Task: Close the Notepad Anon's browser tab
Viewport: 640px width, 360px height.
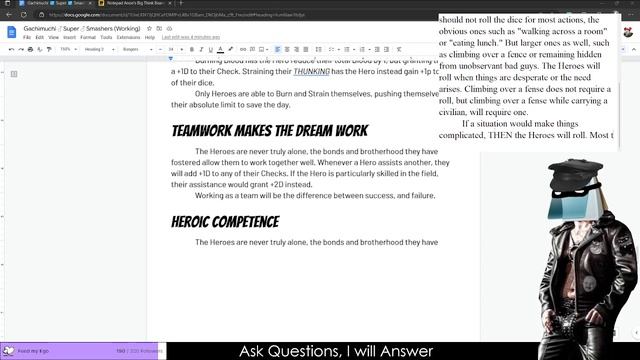Action: point(170,3)
